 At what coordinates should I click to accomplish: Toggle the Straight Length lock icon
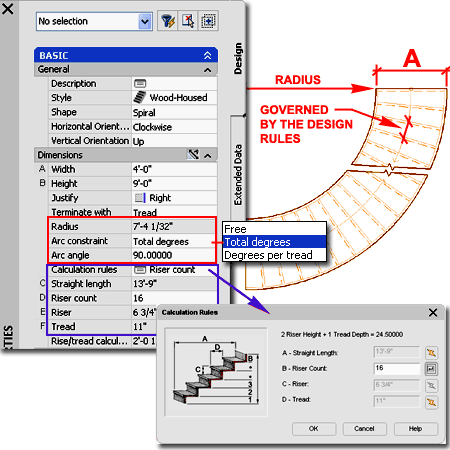[431, 352]
